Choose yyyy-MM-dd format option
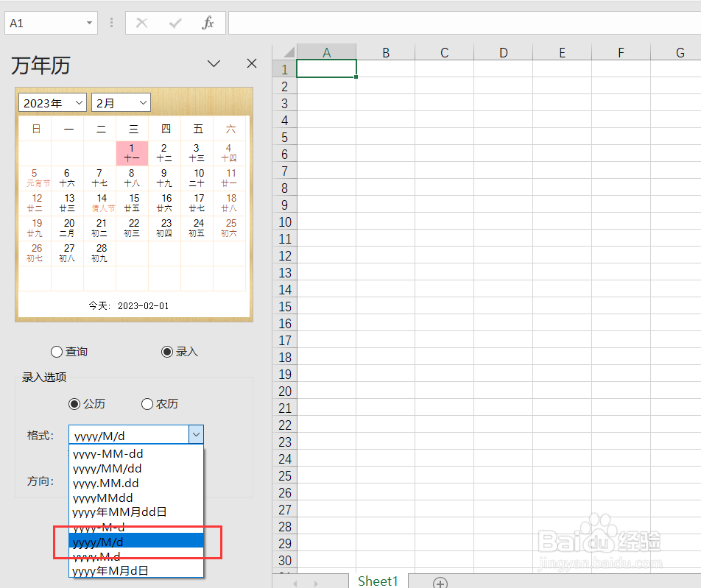Image resolution: width=701 pixels, height=588 pixels. 136,453
